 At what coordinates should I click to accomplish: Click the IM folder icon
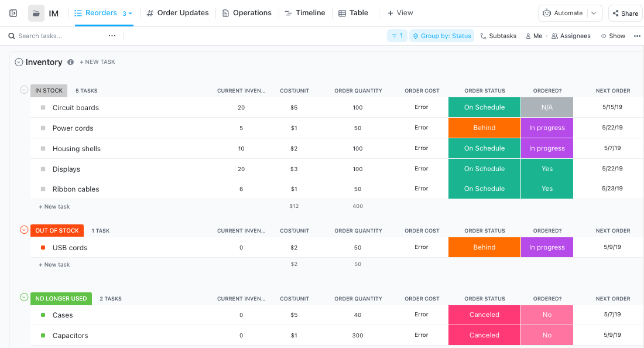click(36, 13)
